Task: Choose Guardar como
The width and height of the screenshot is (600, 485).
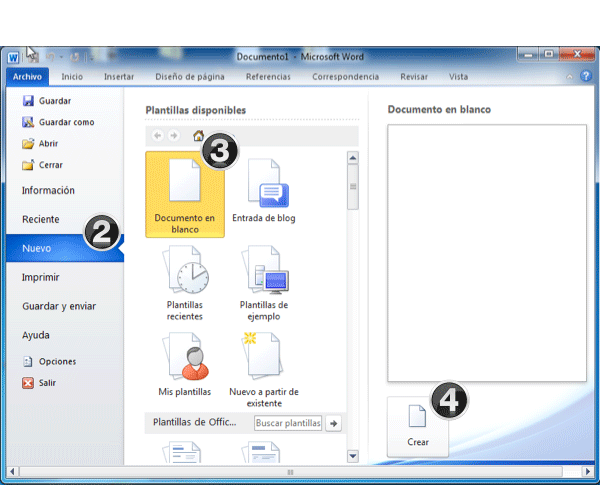Action: pyautogui.click(x=58, y=122)
